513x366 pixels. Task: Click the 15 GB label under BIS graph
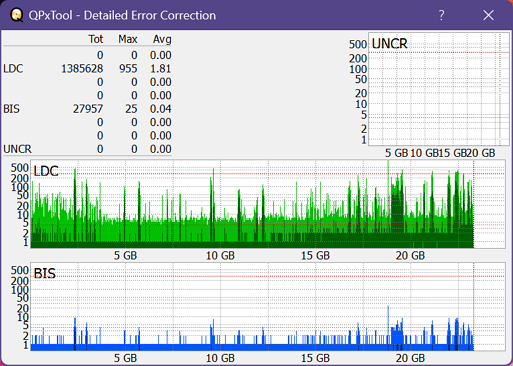pyautogui.click(x=315, y=358)
